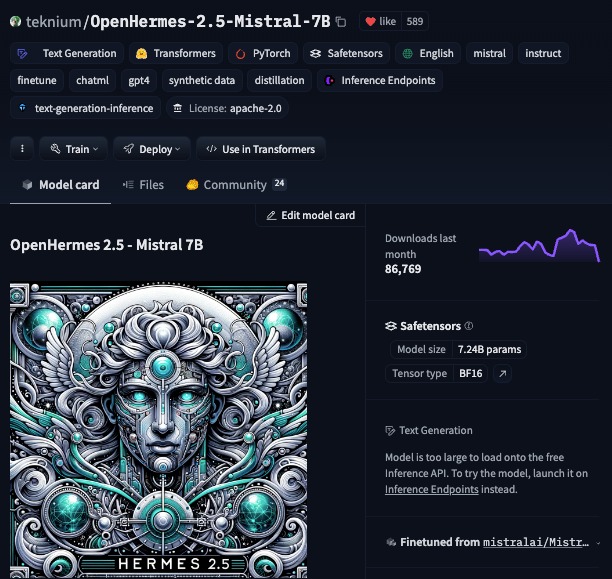The height and width of the screenshot is (579, 612).
Task: Select the PyTorch tag
Action: [x=264, y=53]
